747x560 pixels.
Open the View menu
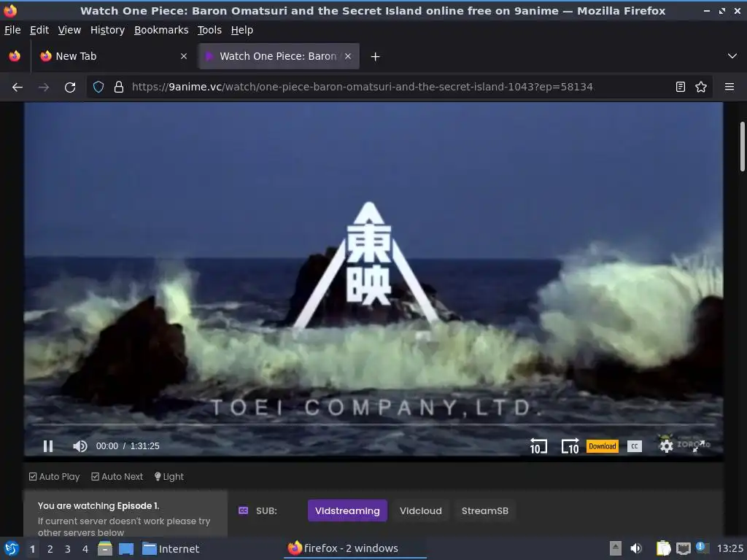pyautogui.click(x=69, y=30)
